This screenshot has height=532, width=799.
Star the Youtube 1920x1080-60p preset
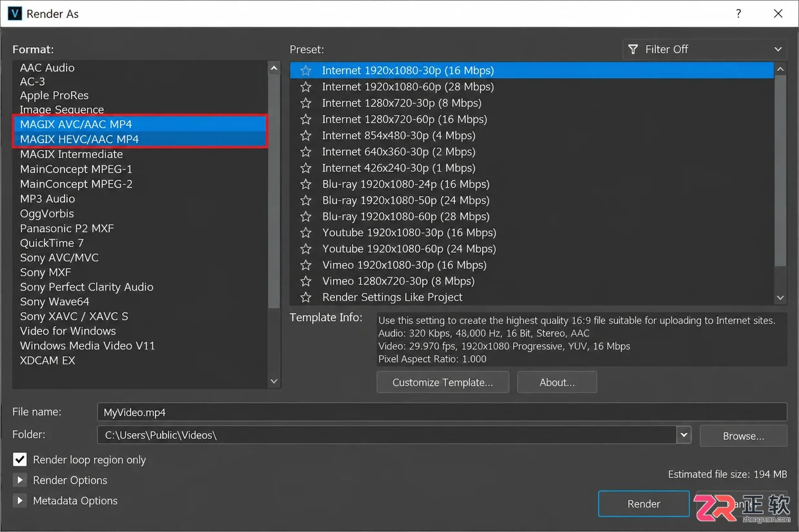pyautogui.click(x=306, y=248)
